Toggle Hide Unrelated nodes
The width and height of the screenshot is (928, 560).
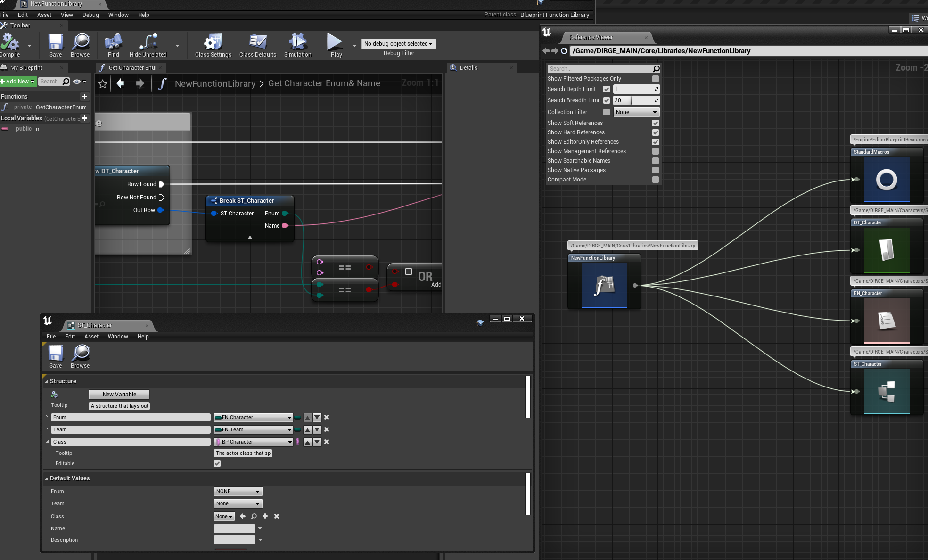coord(148,45)
